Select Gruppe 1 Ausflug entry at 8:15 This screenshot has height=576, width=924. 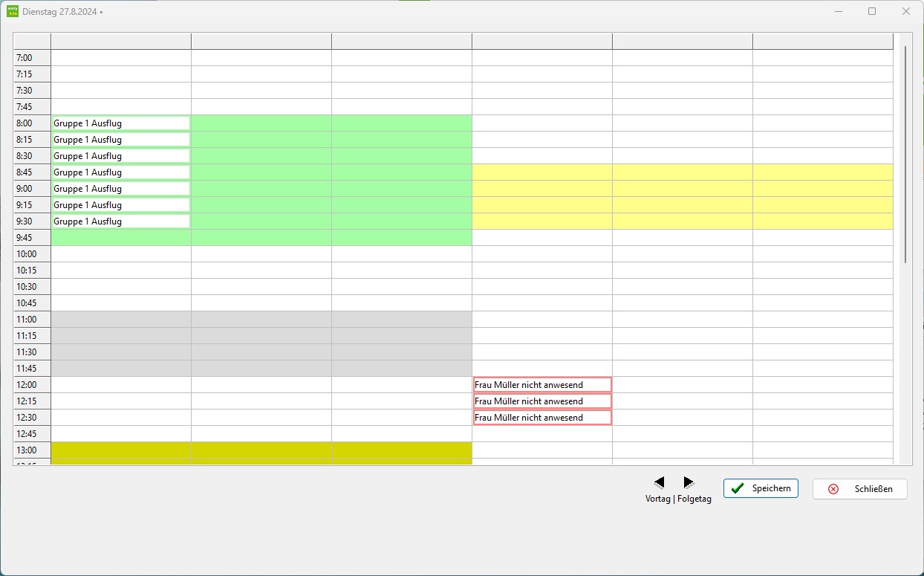121,140
